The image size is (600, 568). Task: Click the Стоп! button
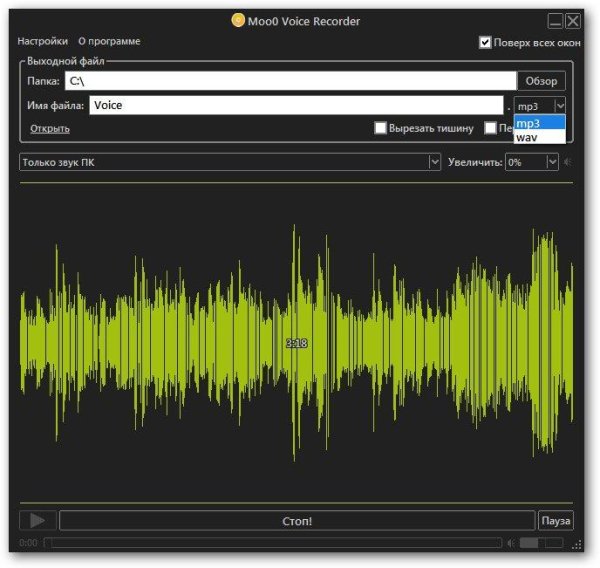[297, 521]
